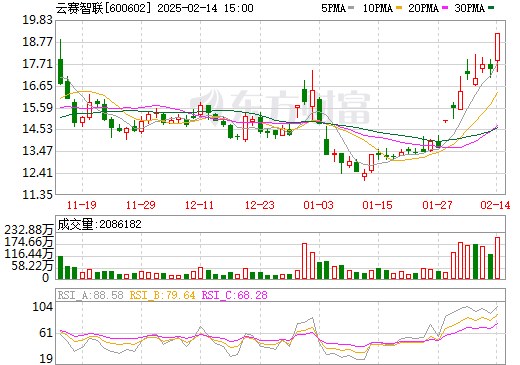Click the 01-27 date axis label
This screenshot has width=520, height=365.
pyautogui.click(x=437, y=205)
